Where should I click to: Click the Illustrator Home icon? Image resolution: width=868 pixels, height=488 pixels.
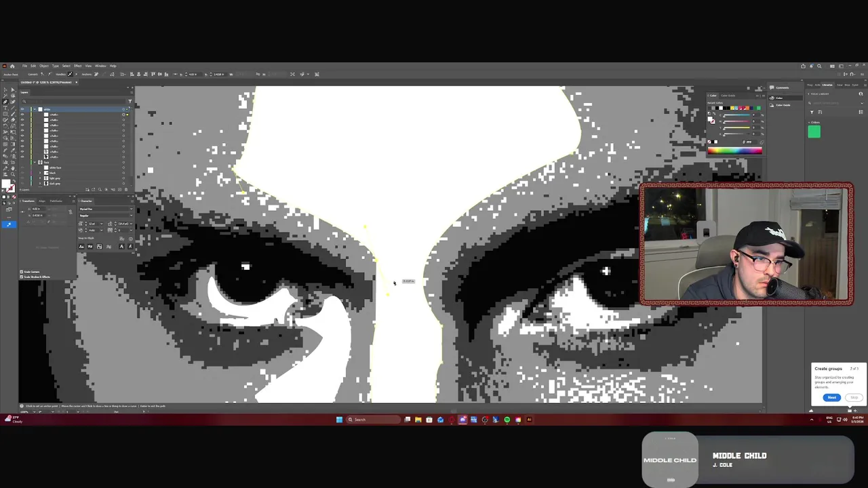point(12,66)
